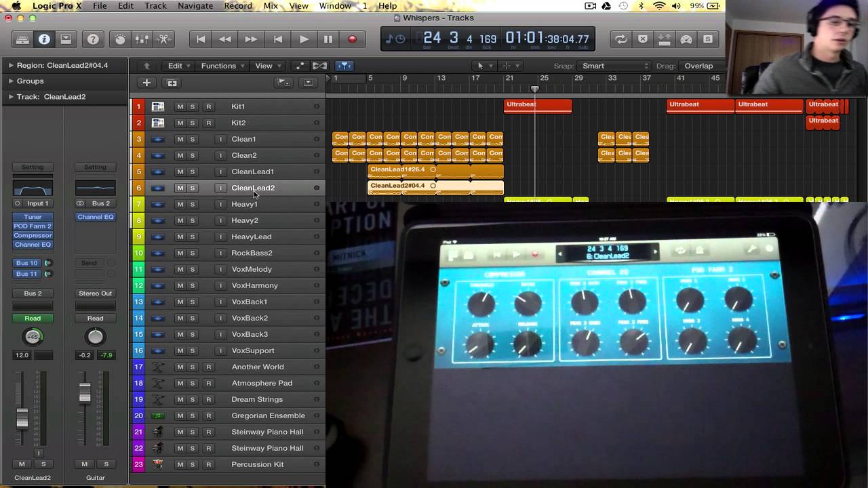Open the Smart Controls knob button
This screenshot has height=488, width=868.
tap(120, 39)
